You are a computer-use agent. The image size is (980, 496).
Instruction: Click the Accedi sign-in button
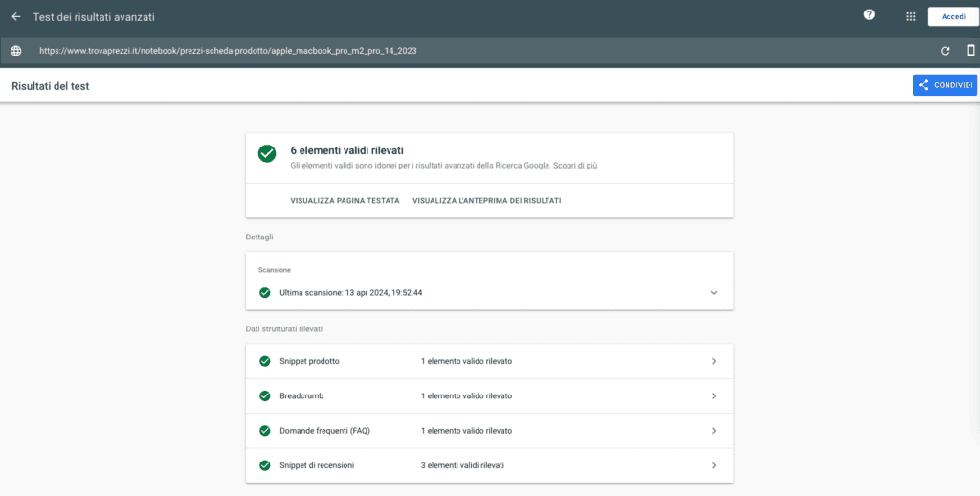(953, 17)
